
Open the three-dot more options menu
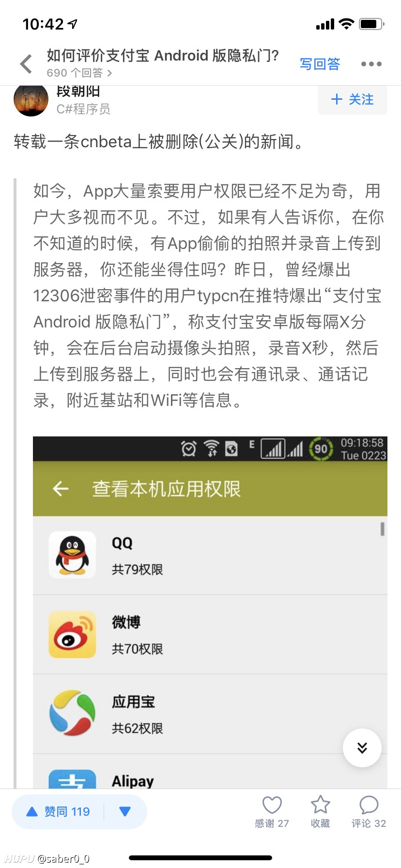(x=371, y=64)
